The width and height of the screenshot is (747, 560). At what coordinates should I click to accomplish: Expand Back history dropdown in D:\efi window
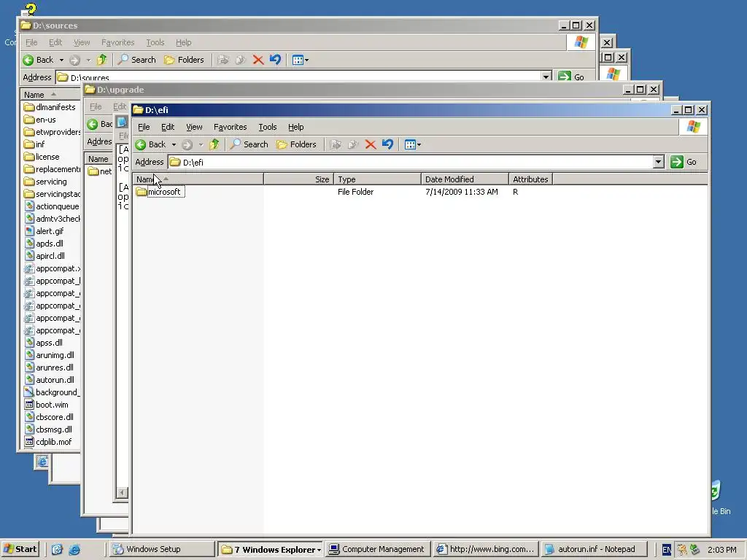(174, 144)
